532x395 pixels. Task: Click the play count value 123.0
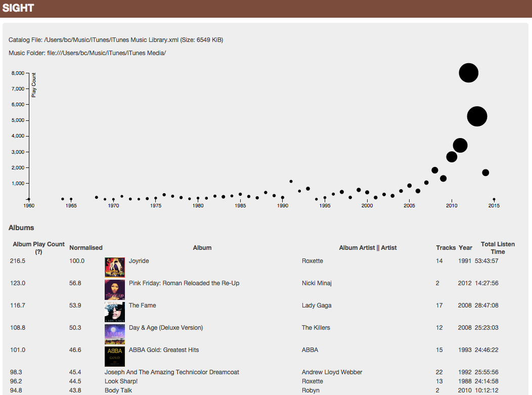[18, 283]
